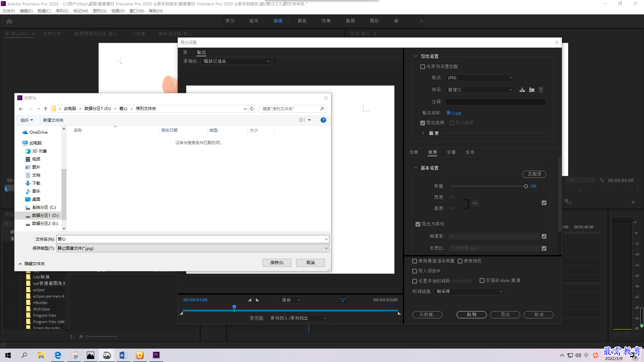Click the icon size zoom slider in project panel

tap(88, 337)
